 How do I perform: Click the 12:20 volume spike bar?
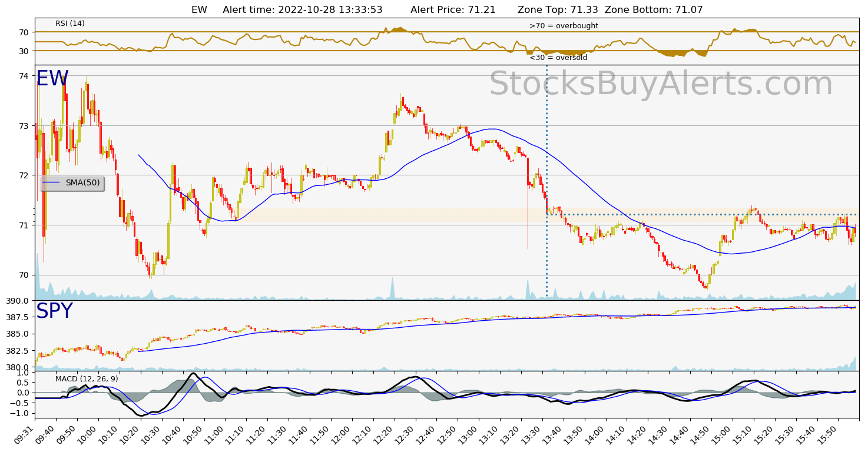[392, 288]
